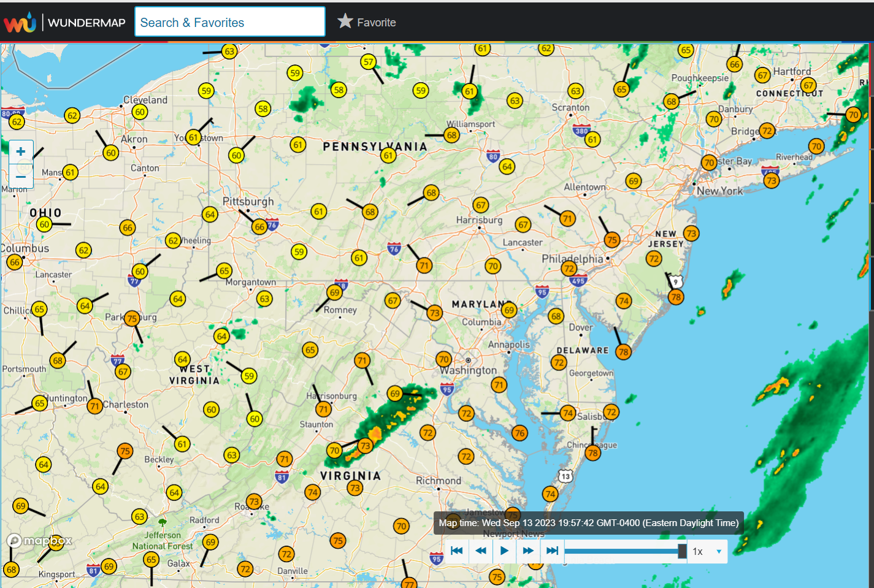Click the Weather Underground logo
The width and height of the screenshot is (874, 588).
20,23
